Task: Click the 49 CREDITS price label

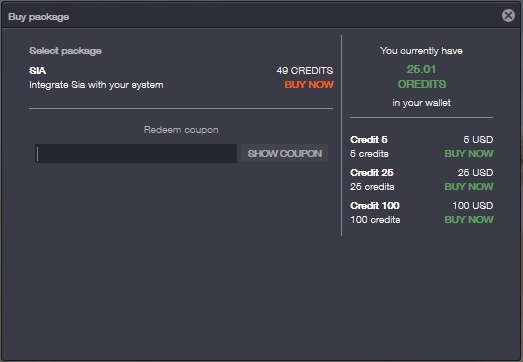Action: pyautogui.click(x=305, y=71)
